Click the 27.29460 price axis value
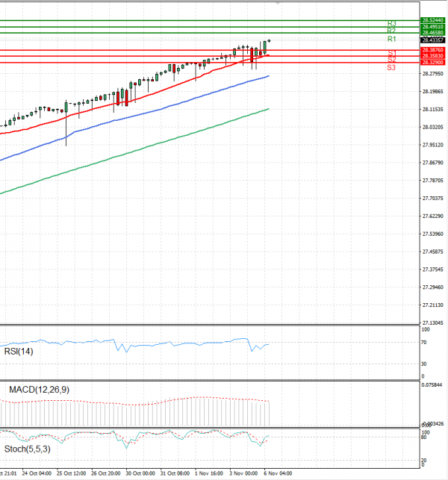This screenshot has width=448, height=480. pos(432,287)
